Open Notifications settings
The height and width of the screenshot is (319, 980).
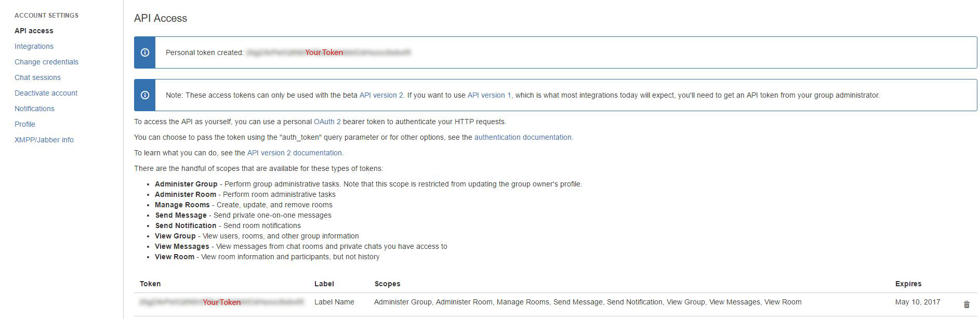tap(34, 109)
